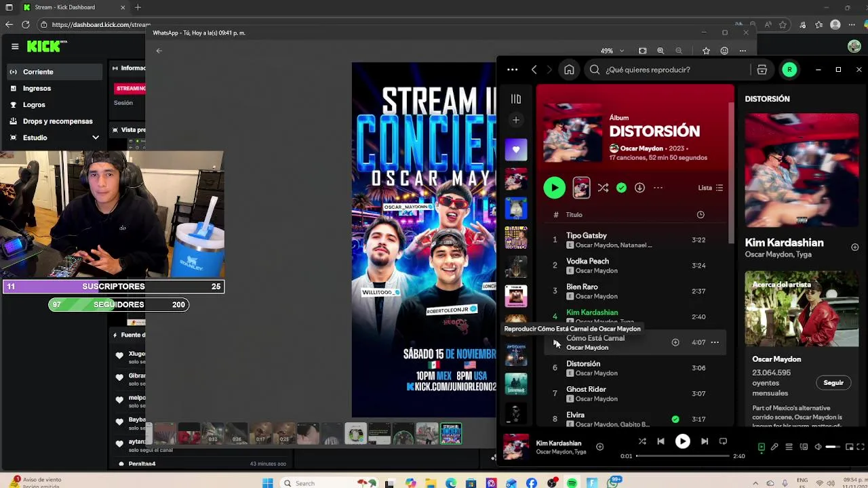Seek on the song progress bar
Screen dimensions: 868x488
click(x=682, y=456)
